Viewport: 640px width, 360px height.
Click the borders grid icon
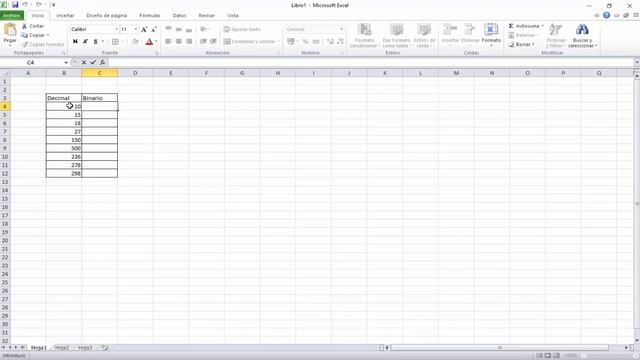[x=115, y=42]
